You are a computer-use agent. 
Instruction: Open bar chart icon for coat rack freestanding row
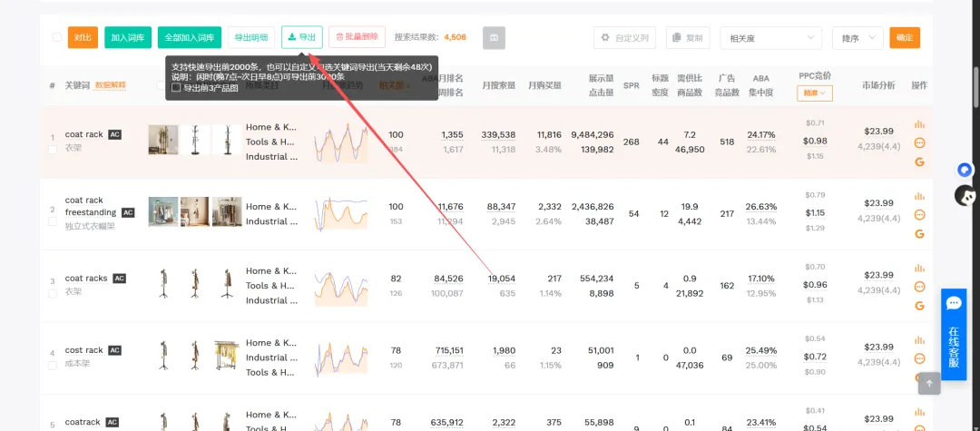click(919, 196)
